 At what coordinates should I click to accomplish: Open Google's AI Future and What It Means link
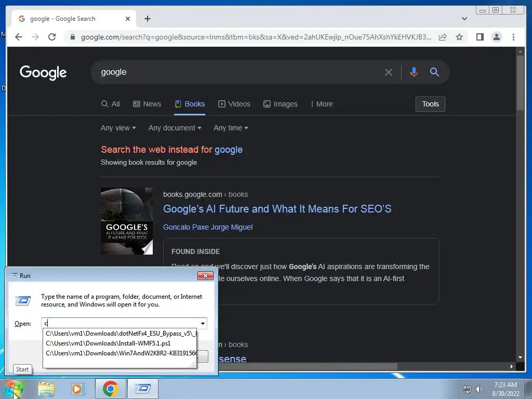tap(277, 209)
